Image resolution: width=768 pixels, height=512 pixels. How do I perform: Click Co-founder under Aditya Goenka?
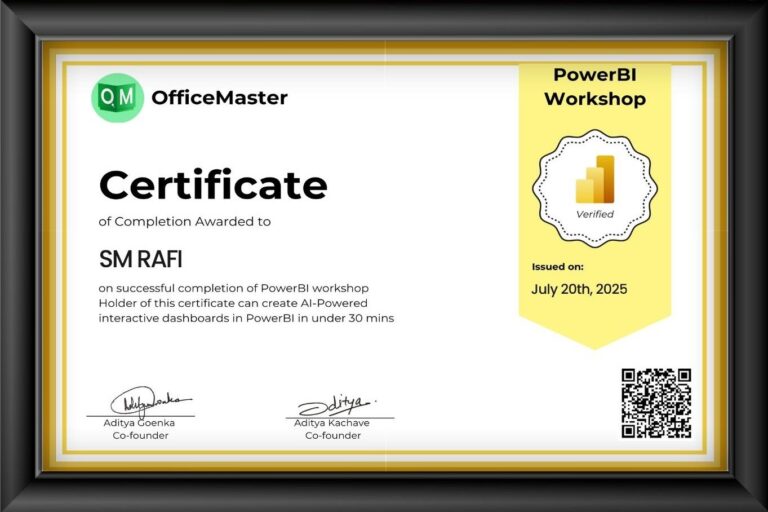141,436
